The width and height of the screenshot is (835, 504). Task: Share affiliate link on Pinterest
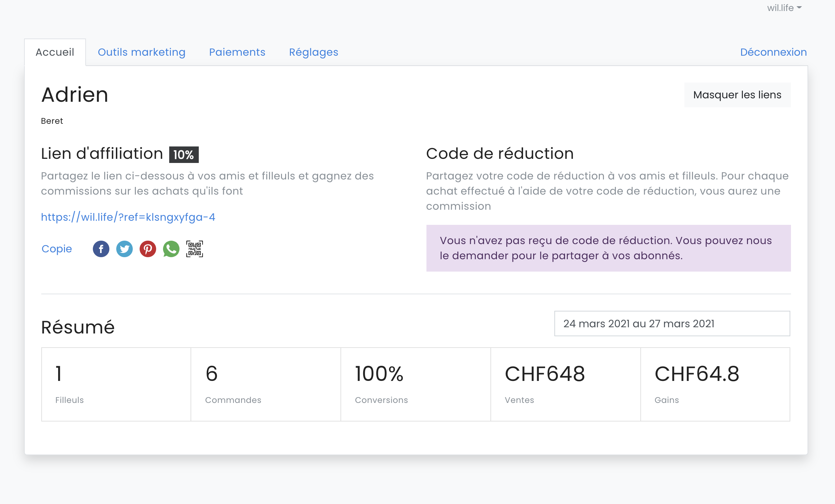[148, 249]
